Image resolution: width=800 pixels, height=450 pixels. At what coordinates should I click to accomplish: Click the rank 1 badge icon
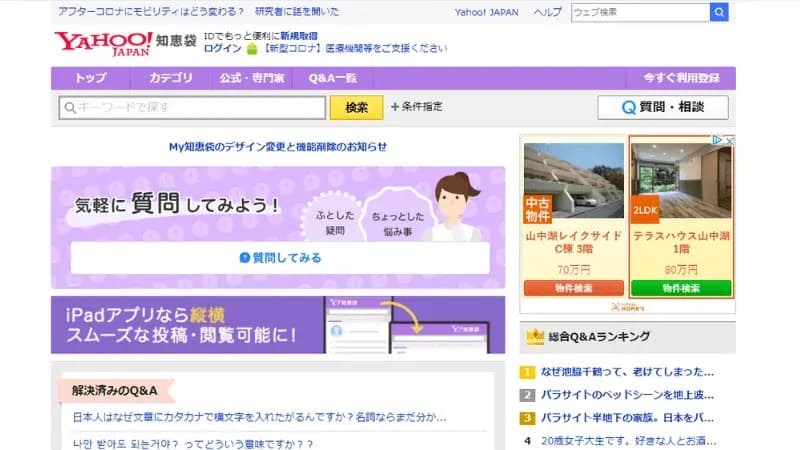point(527,372)
